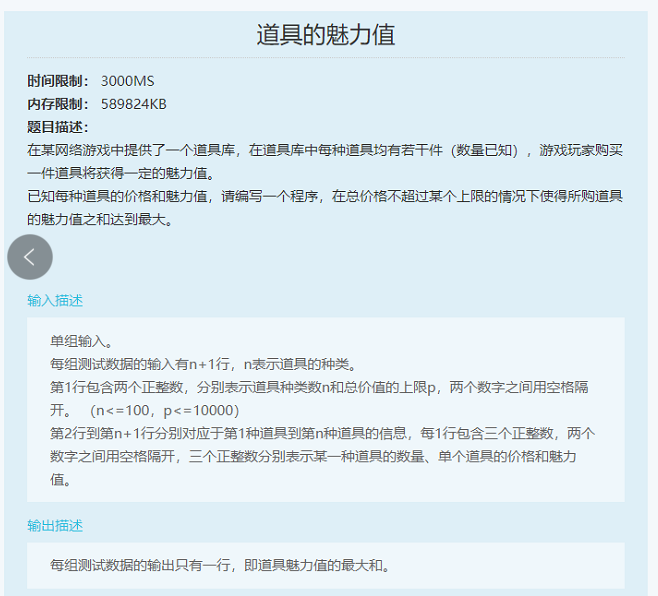Viewport: 658px width, 596px height.
Task: Select the 输出描述 section heading
Action: point(55,525)
